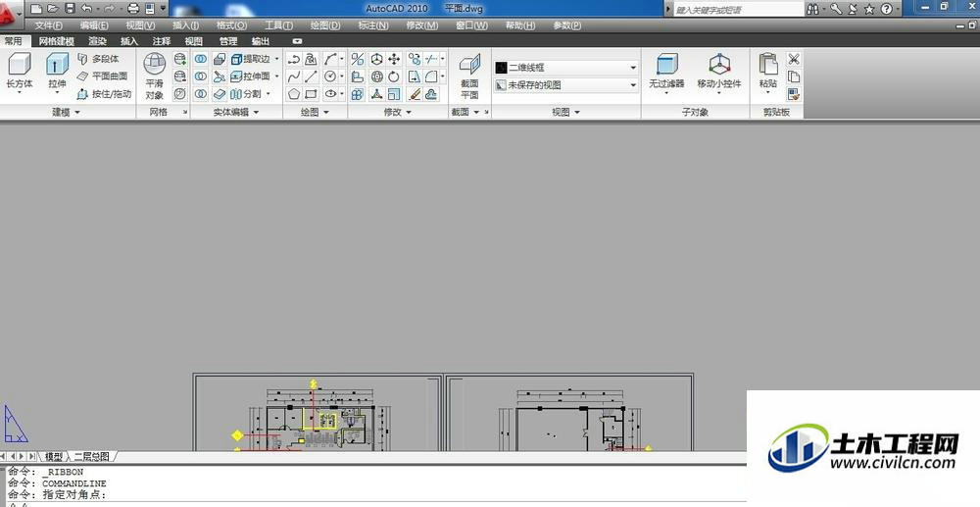Open the quick access toolbar customize dropdown
980x507 pixels.
tap(163, 9)
